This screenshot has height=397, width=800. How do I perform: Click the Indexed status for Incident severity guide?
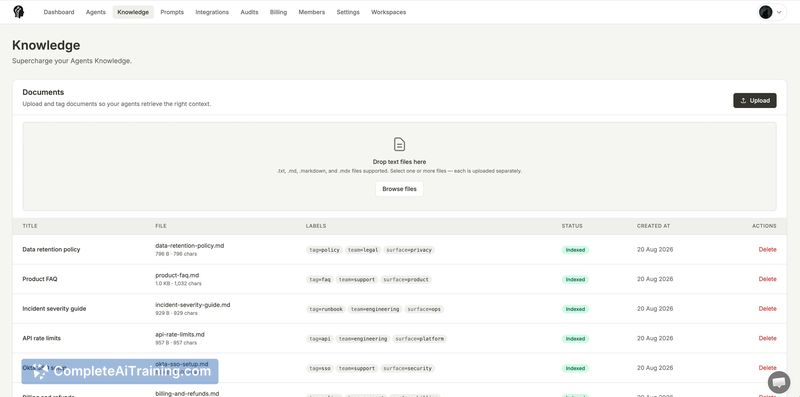click(575, 309)
